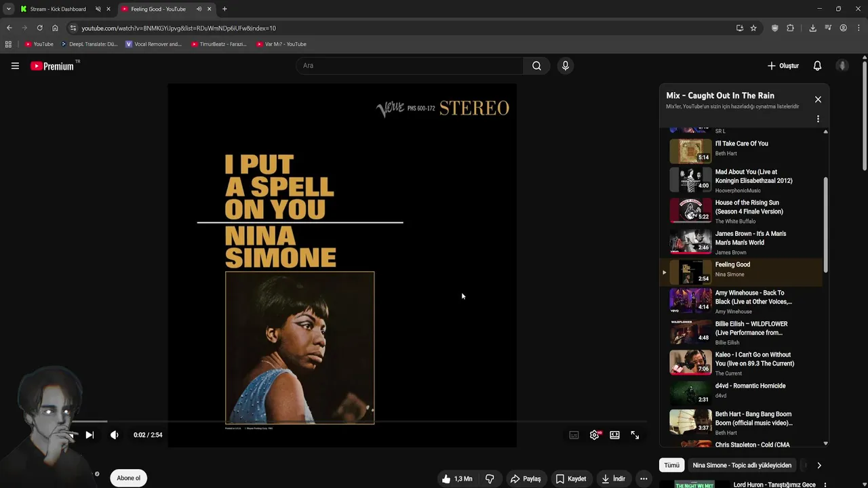868x488 pixels.
Task: Open the tab search dropdown
Action: 8,9
